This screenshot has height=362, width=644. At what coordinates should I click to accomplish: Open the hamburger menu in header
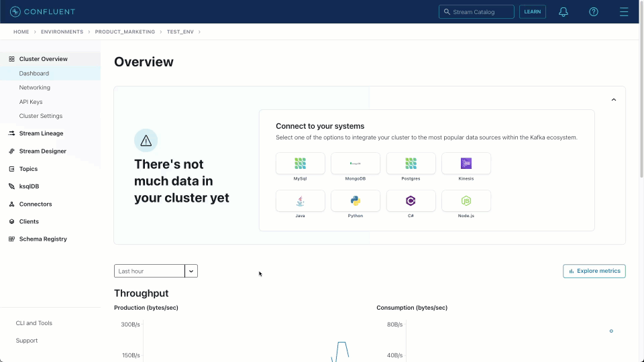pos(624,12)
